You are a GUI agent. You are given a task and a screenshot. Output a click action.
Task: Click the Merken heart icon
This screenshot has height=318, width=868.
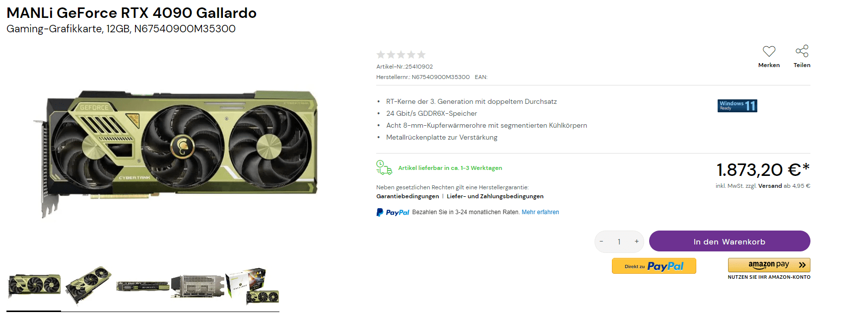point(769,51)
